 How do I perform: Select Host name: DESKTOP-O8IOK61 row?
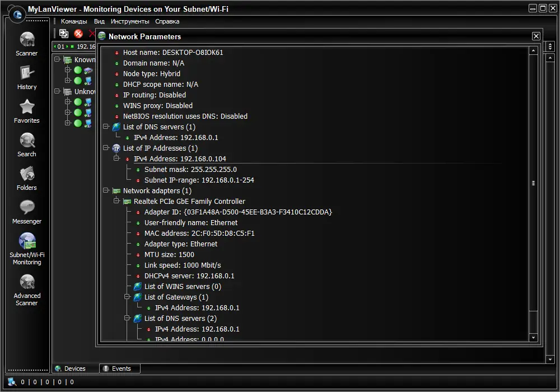coord(173,53)
